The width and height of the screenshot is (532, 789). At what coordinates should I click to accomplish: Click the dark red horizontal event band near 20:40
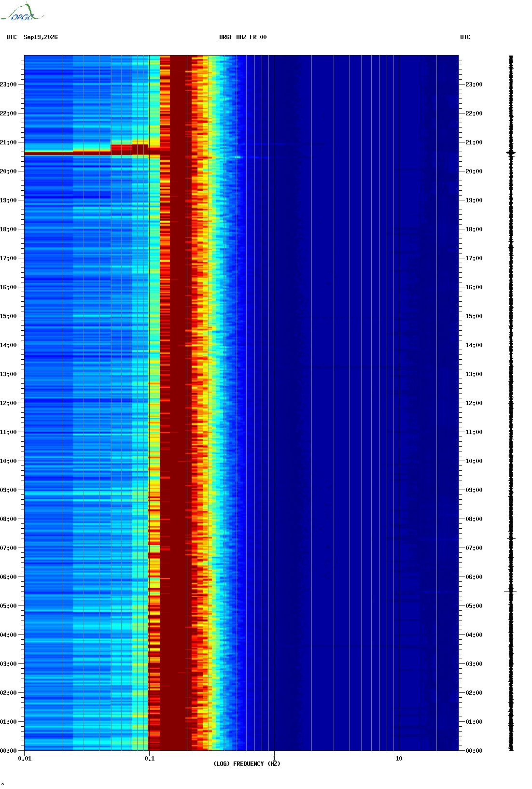coord(92,152)
